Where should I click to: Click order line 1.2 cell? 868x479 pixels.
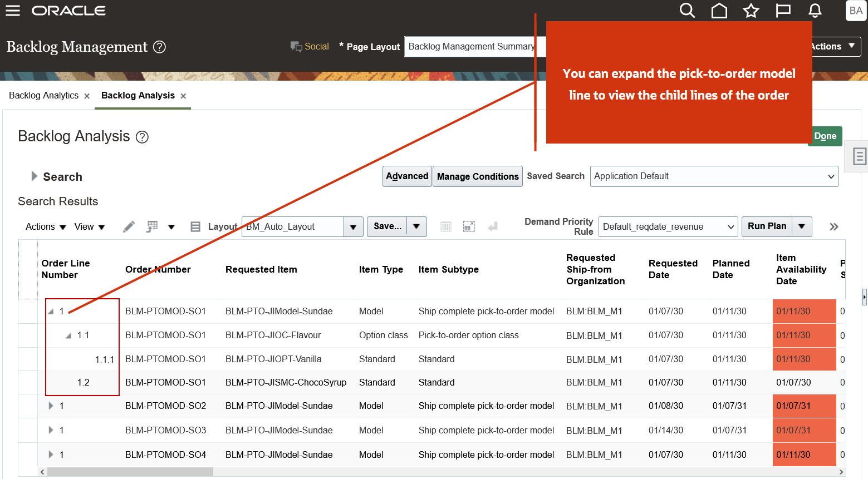84,383
